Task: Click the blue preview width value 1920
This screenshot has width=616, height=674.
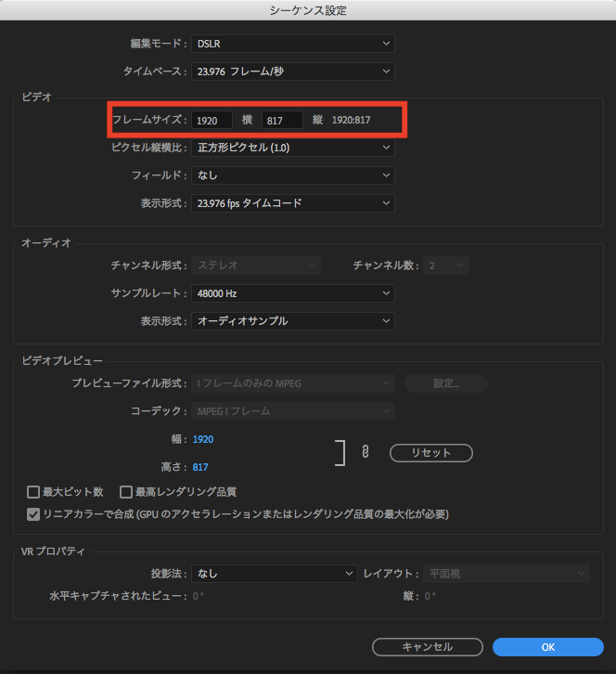Action: [203, 439]
